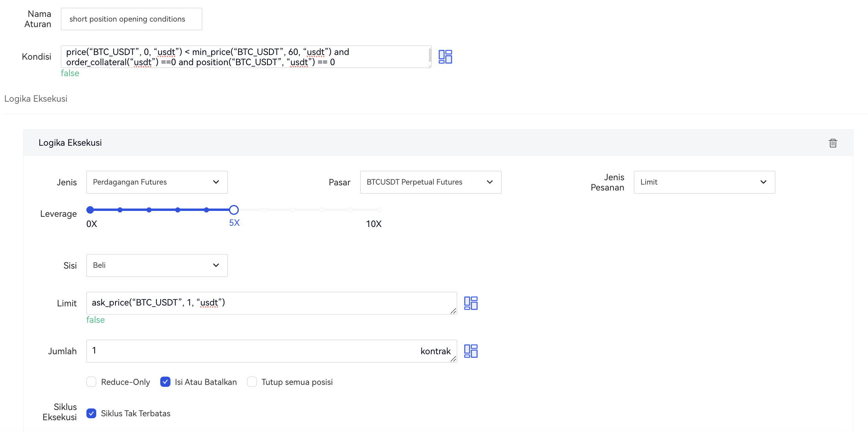The width and height of the screenshot is (868, 432).
Task: Delete the Logika Eksekusi block with trash icon
Action: pyautogui.click(x=833, y=143)
